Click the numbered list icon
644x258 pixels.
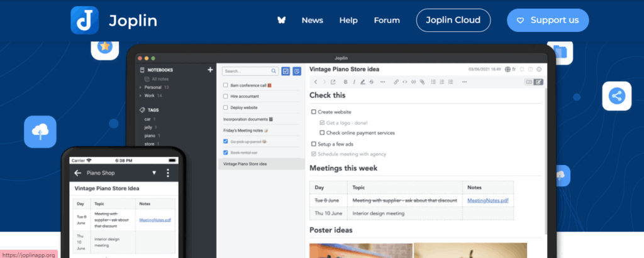click(442, 82)
